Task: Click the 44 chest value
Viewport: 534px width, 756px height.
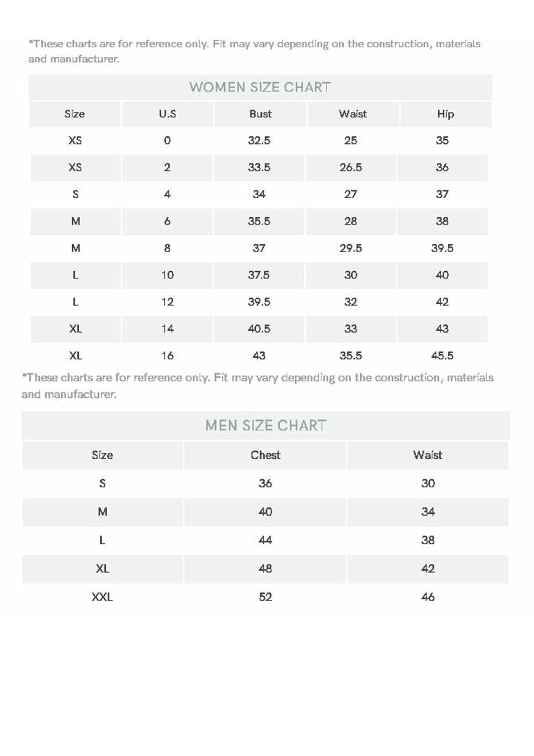Action: [x=265, y=540]
